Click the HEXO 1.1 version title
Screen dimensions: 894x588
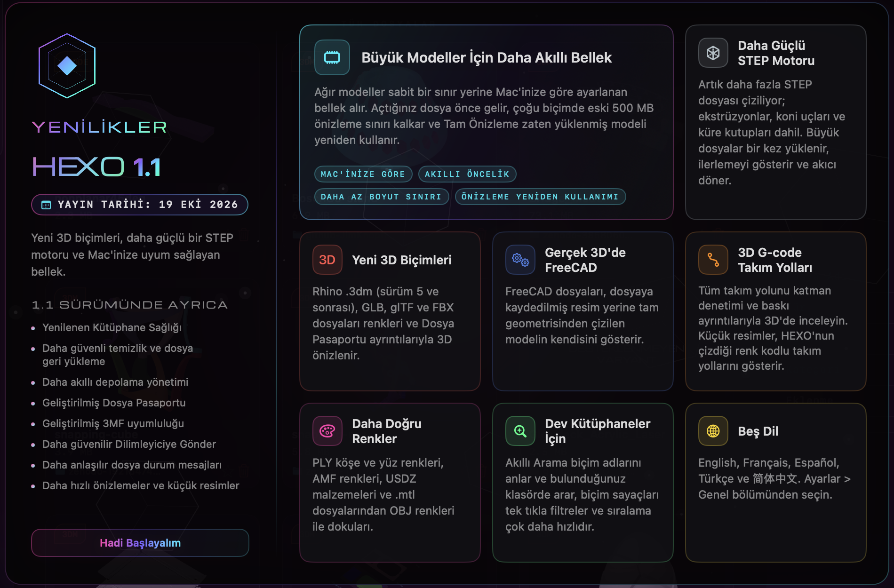pyautogui.click(x=97, y=167)
